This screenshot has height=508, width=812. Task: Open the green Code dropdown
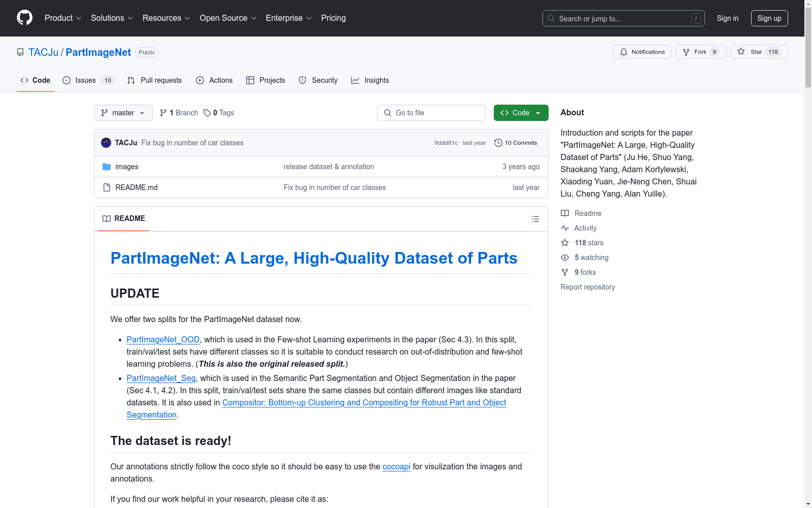pos(521,113)
